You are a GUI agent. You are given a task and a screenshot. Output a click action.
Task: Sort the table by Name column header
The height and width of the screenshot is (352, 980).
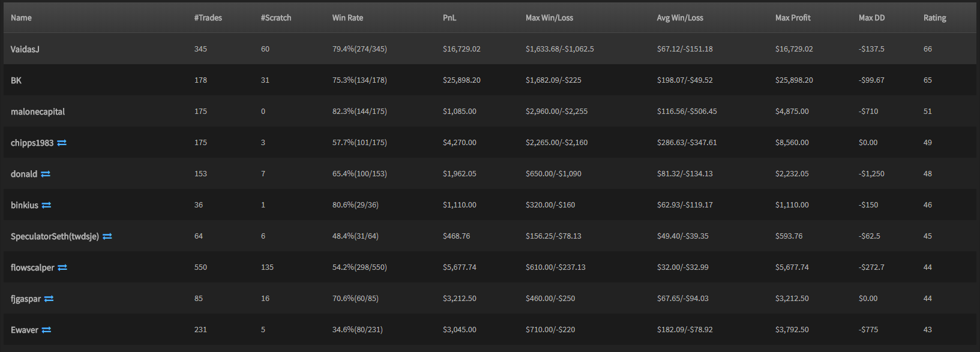(21, 18)
